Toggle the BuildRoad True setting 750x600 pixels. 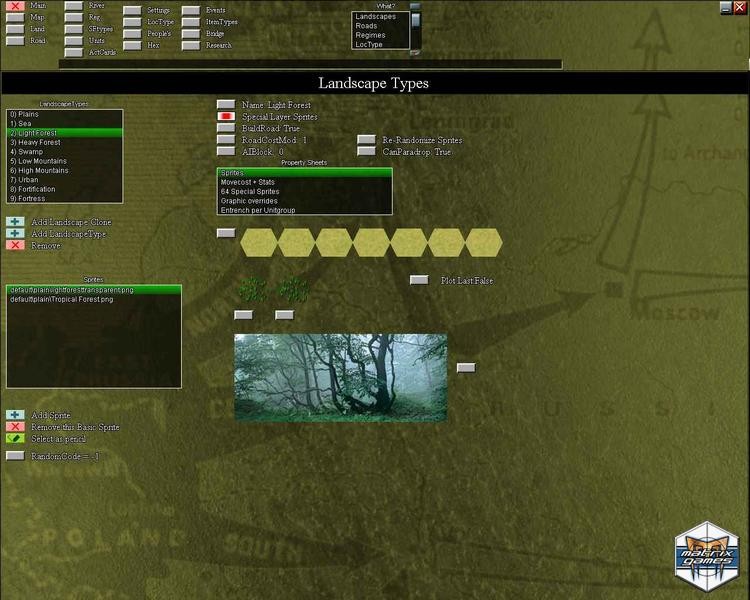click(x=226, y=129)
